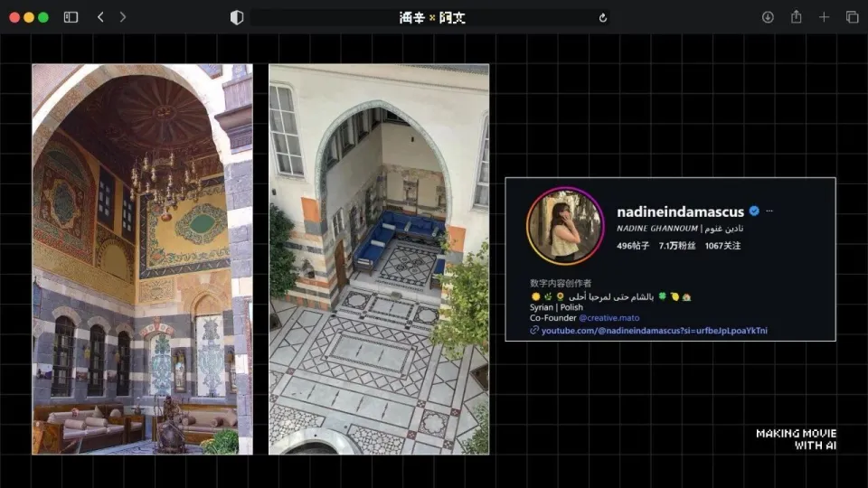Open the @creative.mato profile link
868x488 pixels.
coord(611,318)
